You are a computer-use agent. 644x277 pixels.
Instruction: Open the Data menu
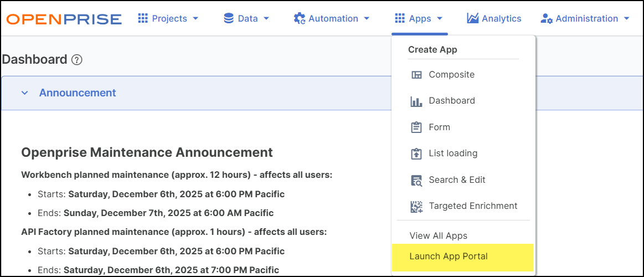click(x=247, y=18)
